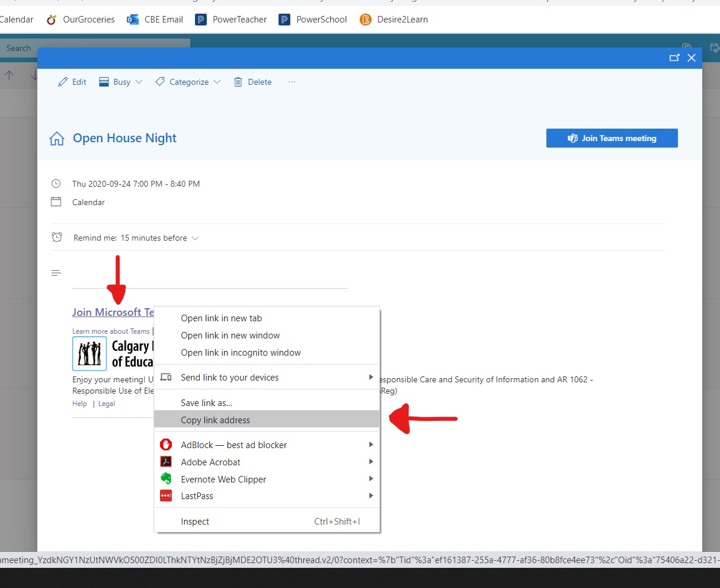
Task: Click the description lines icon
Action: [56, 273]
